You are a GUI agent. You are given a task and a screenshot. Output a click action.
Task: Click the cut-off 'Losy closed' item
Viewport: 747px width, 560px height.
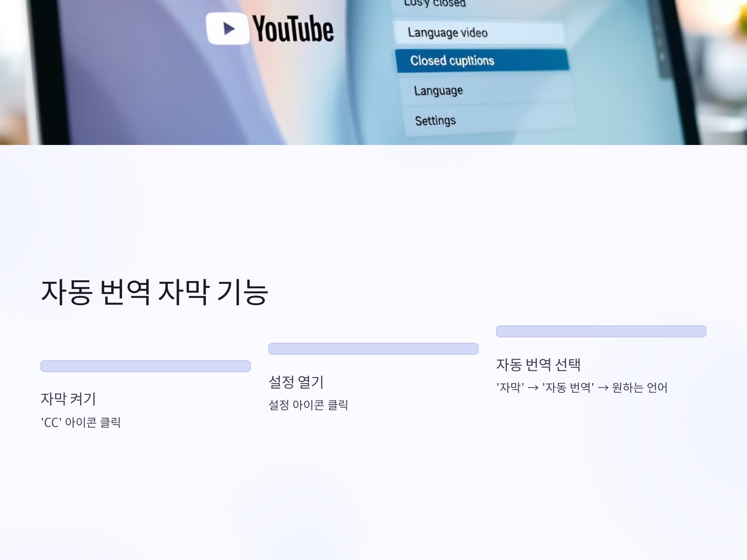[435, 3]
